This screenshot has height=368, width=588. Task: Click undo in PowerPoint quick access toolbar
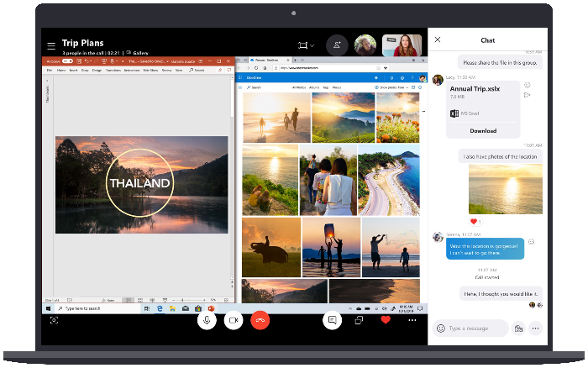pyautogui.click(x=87, y=61)
